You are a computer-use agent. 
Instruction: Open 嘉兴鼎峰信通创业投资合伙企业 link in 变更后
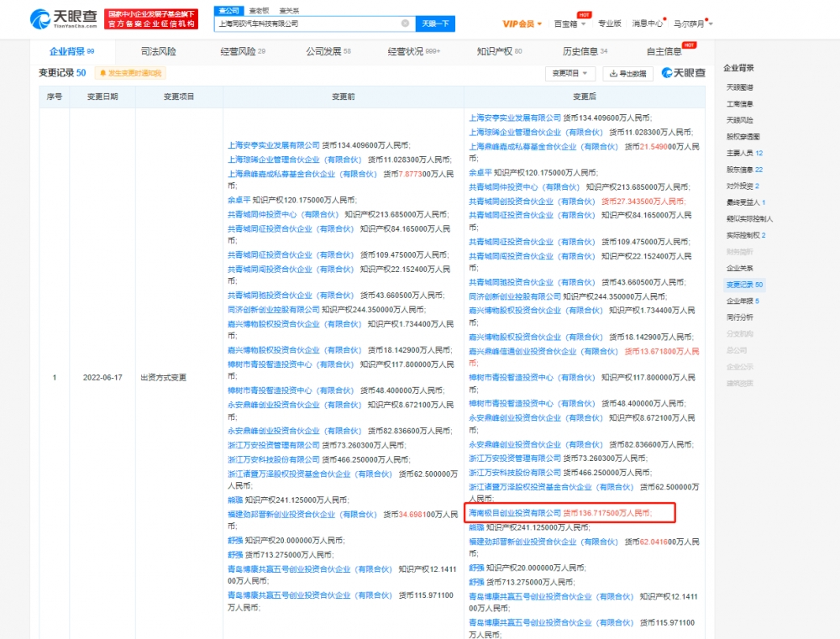click(543, 351)
